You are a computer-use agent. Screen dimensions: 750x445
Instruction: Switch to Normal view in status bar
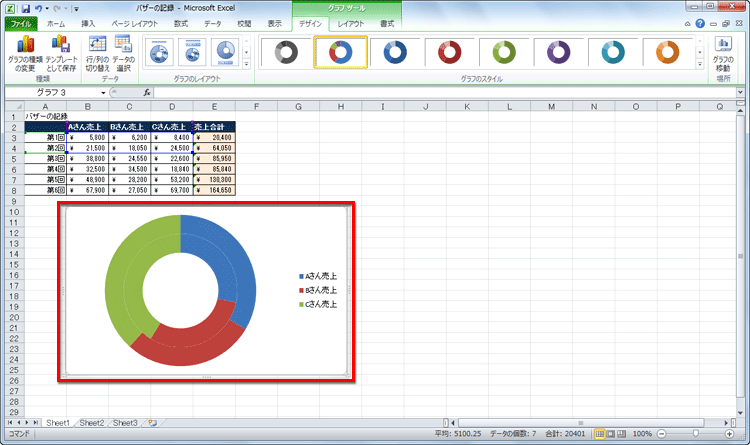(600, 435)
